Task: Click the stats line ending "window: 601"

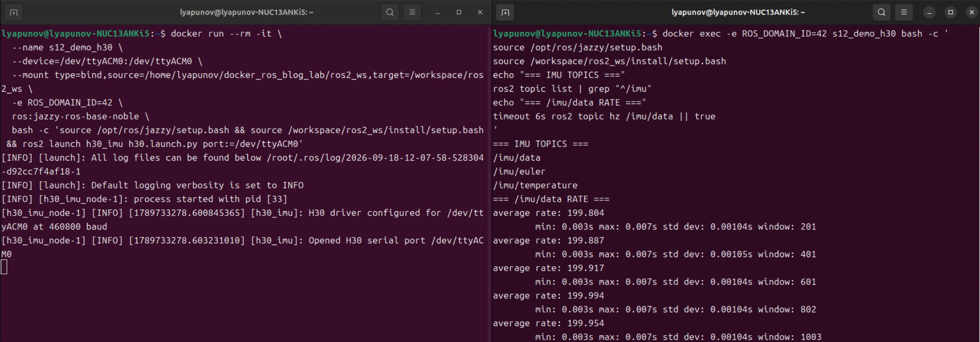Action: tap(675, 282)
